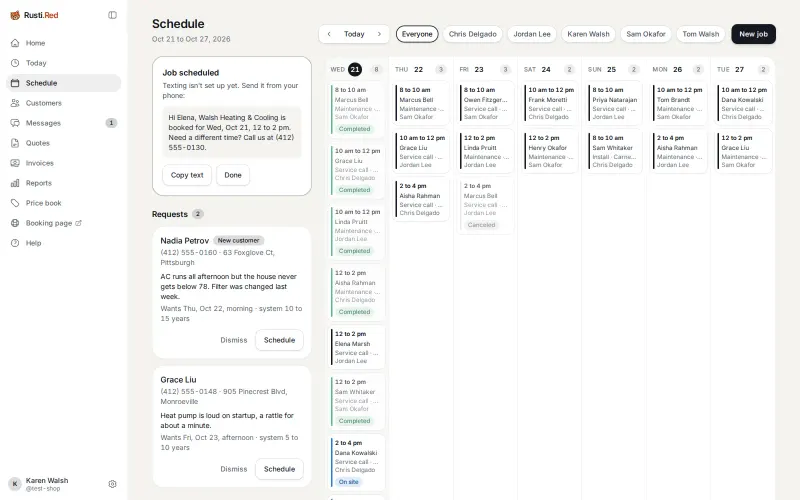
Task: Filter schedule by Tom Walsh
Action: point(701,34)
